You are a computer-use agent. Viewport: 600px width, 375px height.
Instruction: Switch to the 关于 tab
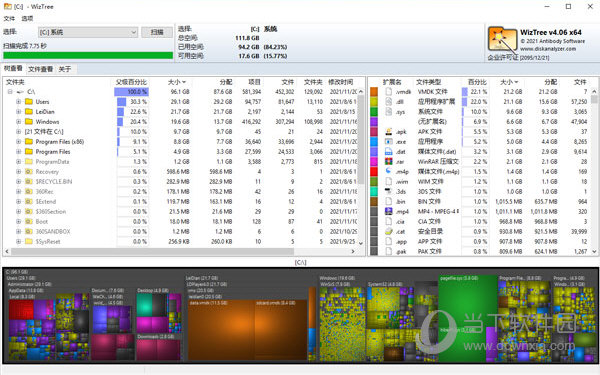[65, 69]
